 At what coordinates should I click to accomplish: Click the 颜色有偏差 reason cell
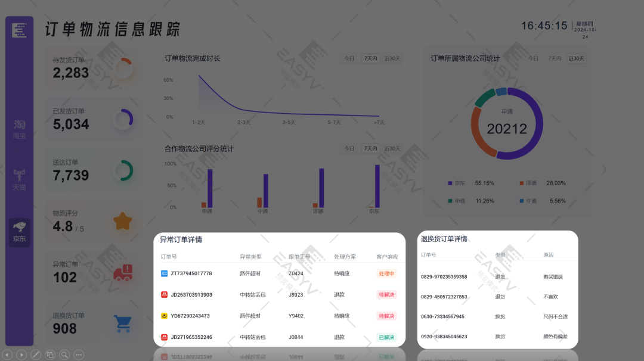(555, 337)
